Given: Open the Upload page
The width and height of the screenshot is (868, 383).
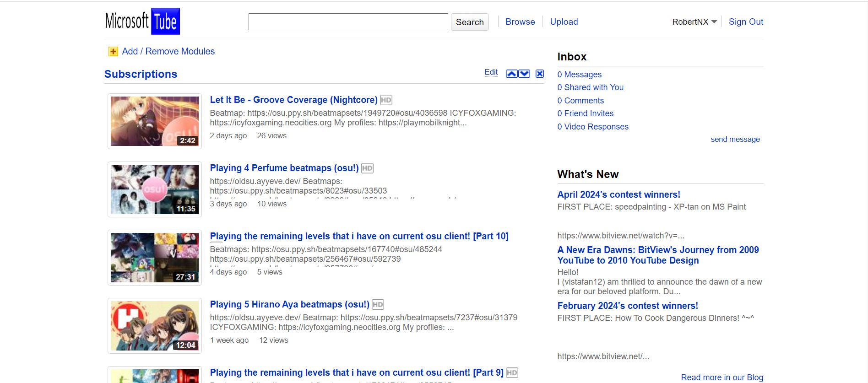Looking at the screenshot, I should [564, 22].
